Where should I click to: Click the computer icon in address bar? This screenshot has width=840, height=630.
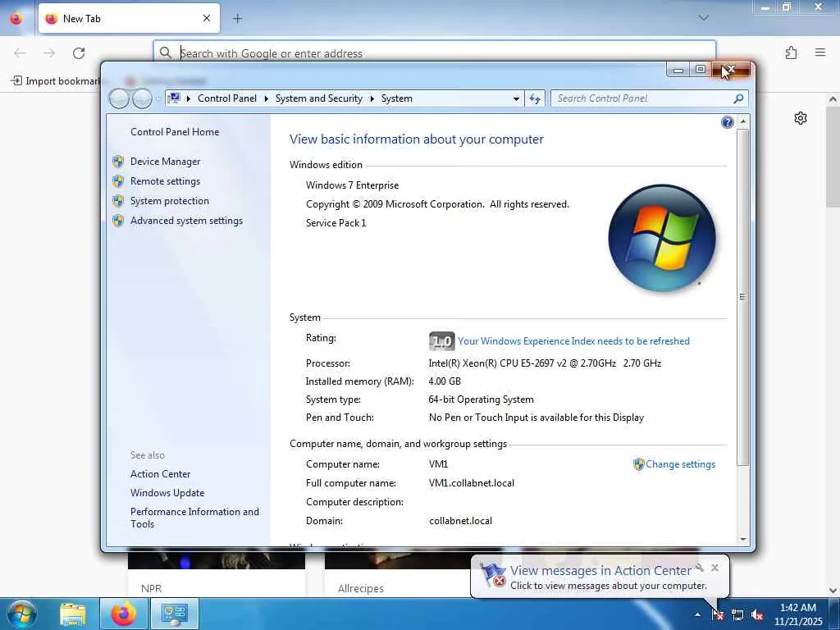click(174, 98)
